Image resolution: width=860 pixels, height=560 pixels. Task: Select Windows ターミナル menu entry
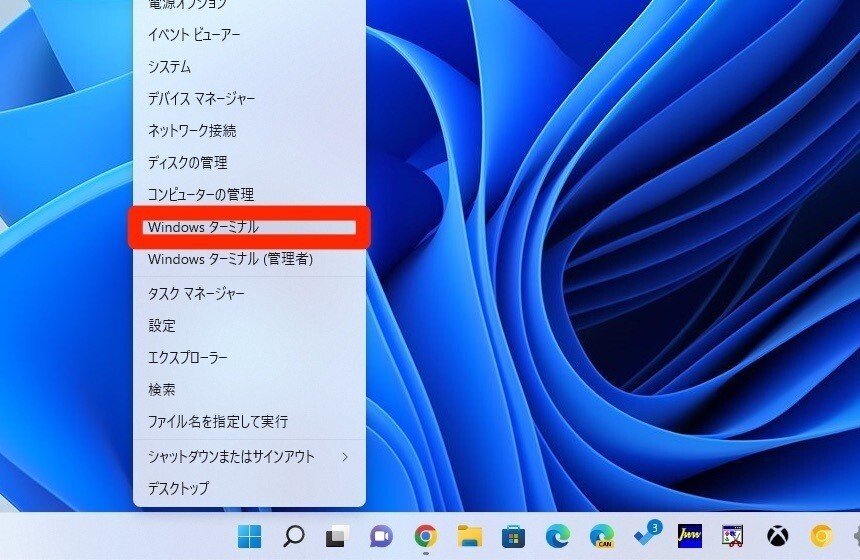point(204,228)
